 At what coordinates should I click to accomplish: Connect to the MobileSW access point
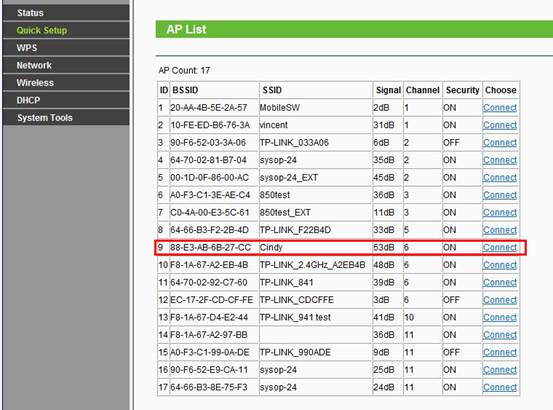(500, 108)
